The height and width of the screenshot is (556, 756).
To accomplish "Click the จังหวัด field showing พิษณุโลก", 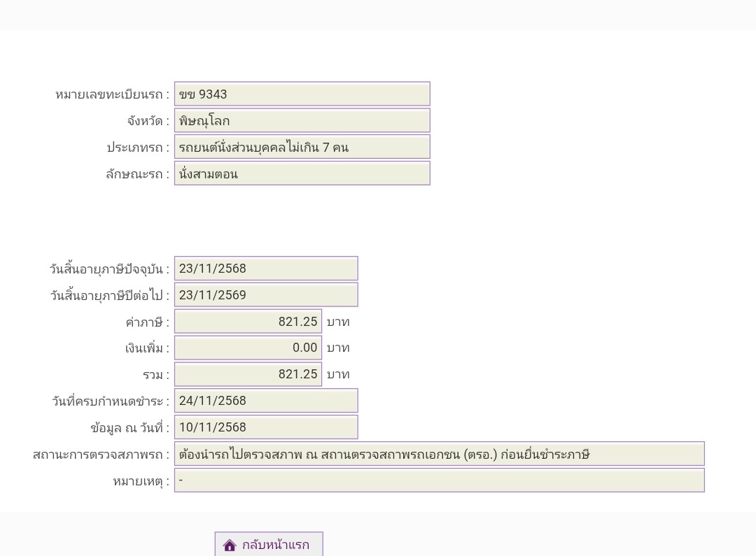I will 302,120.
